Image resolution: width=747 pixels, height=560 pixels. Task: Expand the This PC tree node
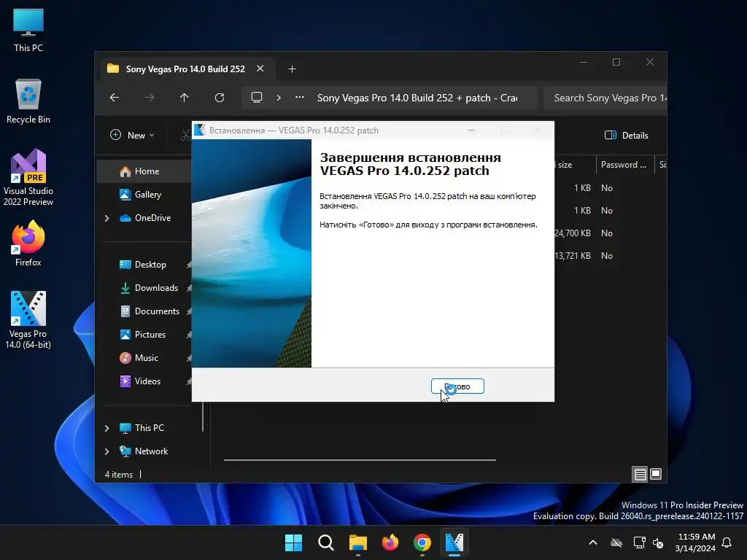click(x=107, y=428)
